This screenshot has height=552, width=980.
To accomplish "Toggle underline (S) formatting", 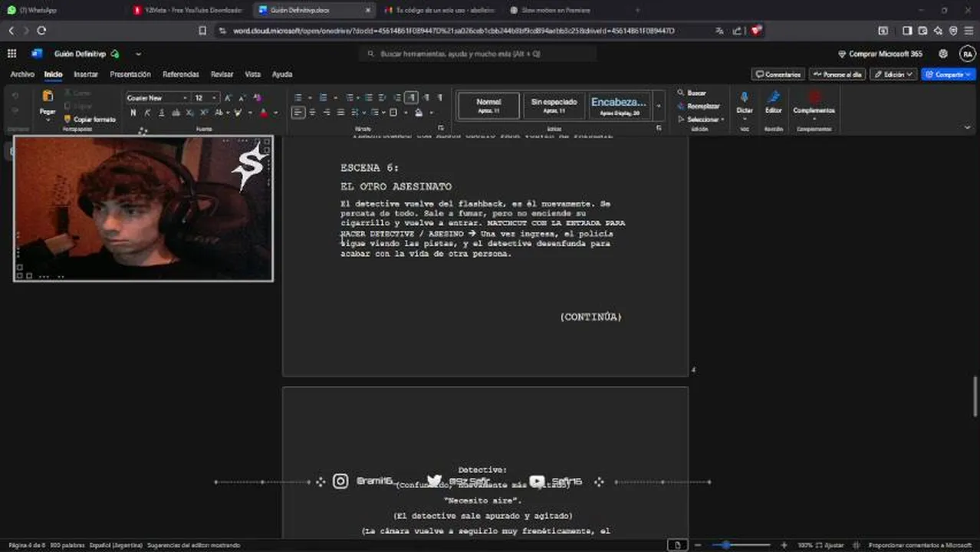I will tap(162, 113).
